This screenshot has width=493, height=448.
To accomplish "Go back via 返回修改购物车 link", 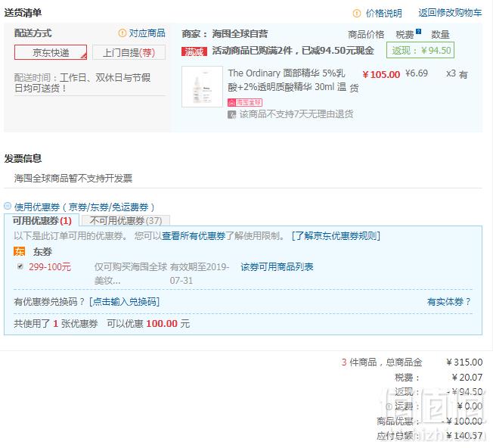I will pyautogui.click(x=450, y=13).
